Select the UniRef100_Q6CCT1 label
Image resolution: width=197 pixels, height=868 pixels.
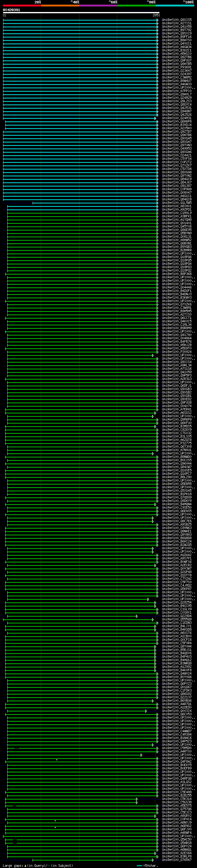point(177,318)
